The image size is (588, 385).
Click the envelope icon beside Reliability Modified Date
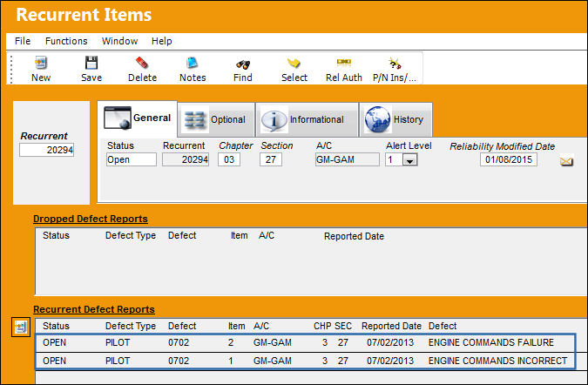[566, 161]
